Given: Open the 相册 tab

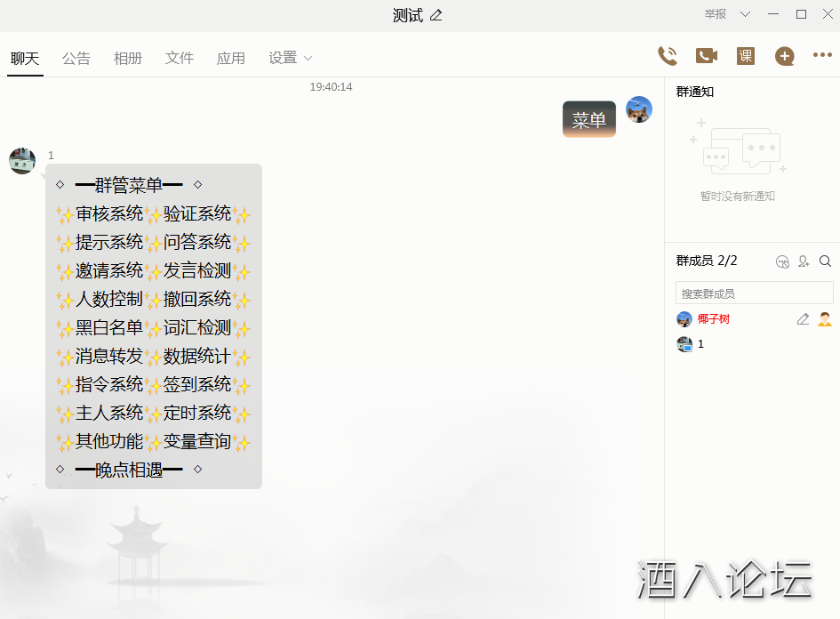Looking at the screenshot, I should (x=128, y=58).
